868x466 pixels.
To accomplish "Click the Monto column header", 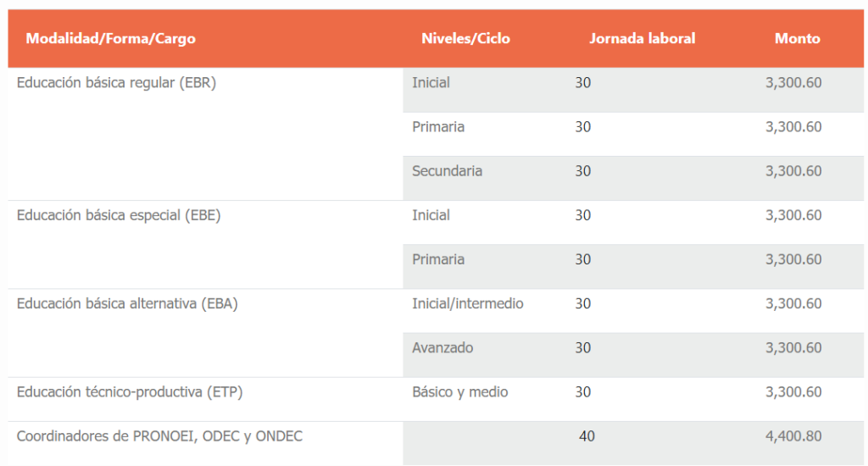I will tap(797, 38).
